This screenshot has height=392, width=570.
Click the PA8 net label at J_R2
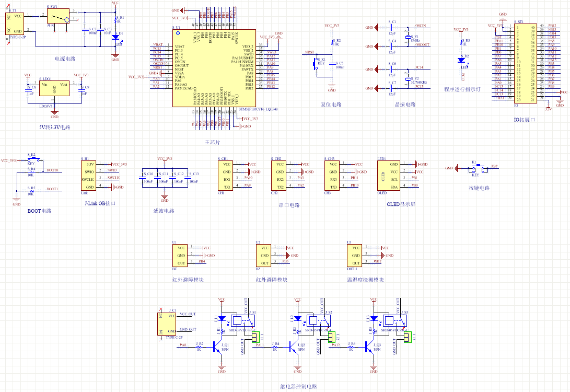tap(183, 345)
